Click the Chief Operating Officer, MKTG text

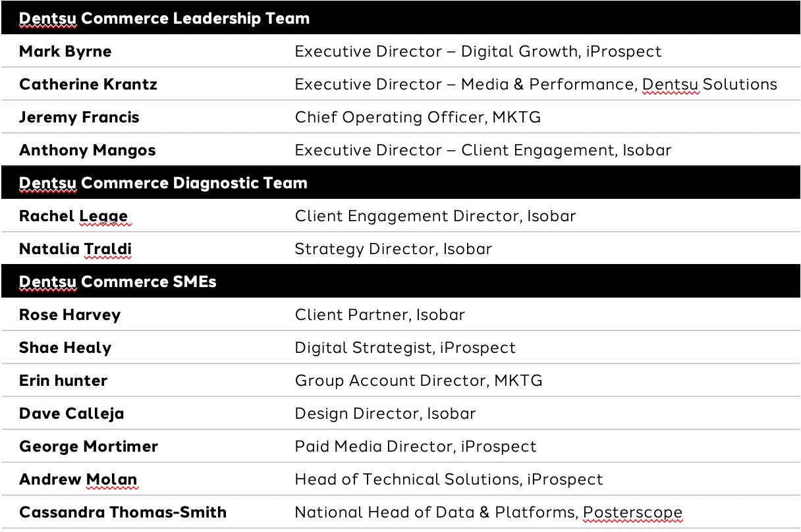point(418,117)
